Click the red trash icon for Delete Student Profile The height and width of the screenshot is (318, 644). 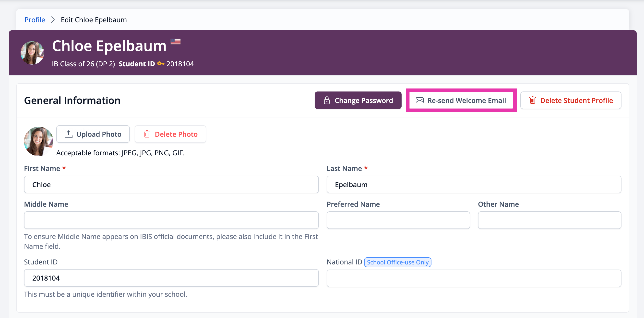point(532,100)
